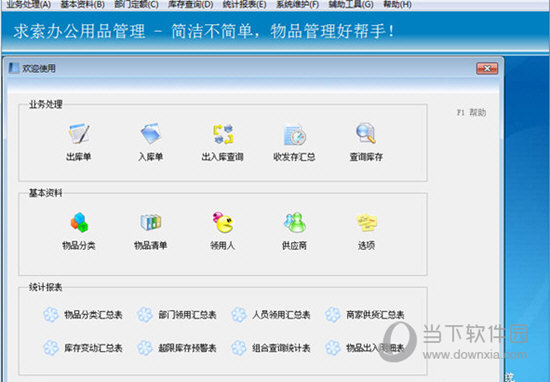Open the 领用人 icon

coord(223,222)
